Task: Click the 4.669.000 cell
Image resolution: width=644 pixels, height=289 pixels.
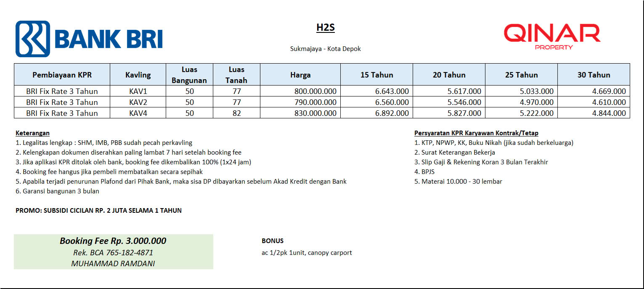Action: [594, 91]
